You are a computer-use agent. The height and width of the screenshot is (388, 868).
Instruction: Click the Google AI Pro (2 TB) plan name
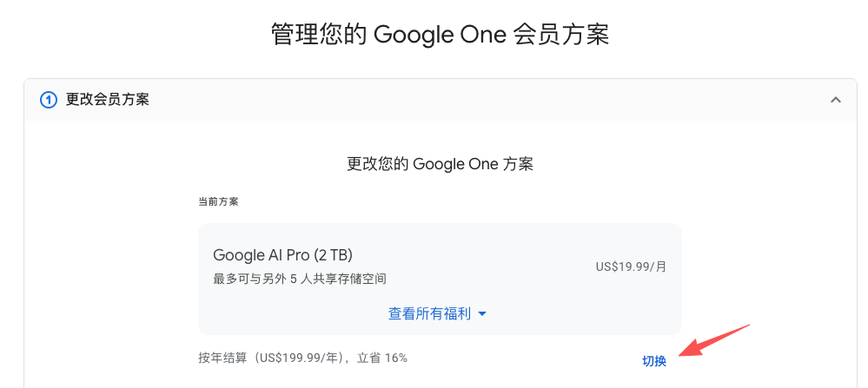pyautogui.click(x=283, y=255)
